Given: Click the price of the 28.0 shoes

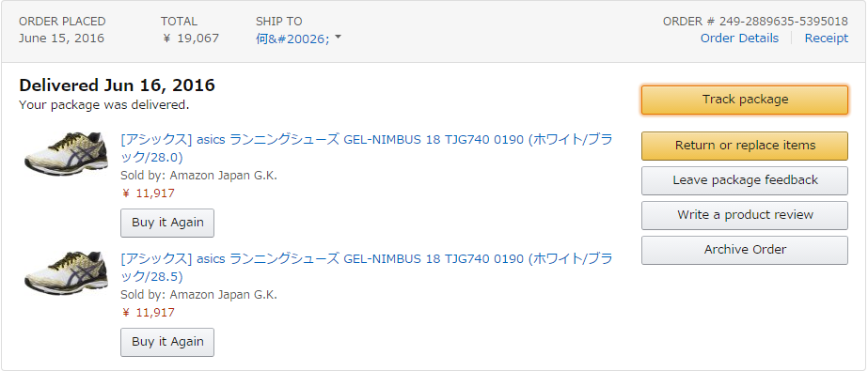Looking at the screenshot, I should point(148,193).
